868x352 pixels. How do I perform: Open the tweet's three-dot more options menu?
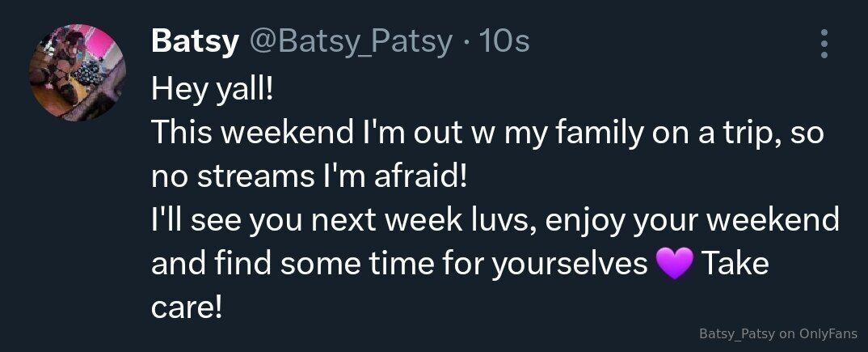[824, 44]
